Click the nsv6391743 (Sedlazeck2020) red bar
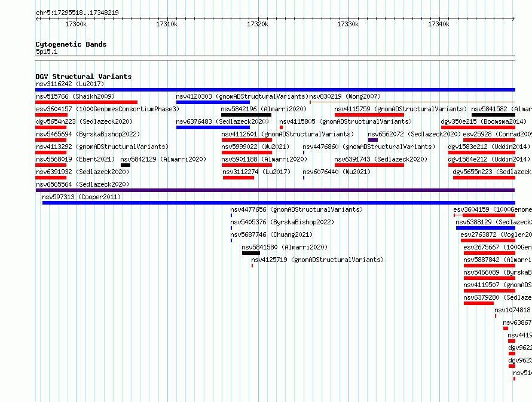 pos(369,165)
